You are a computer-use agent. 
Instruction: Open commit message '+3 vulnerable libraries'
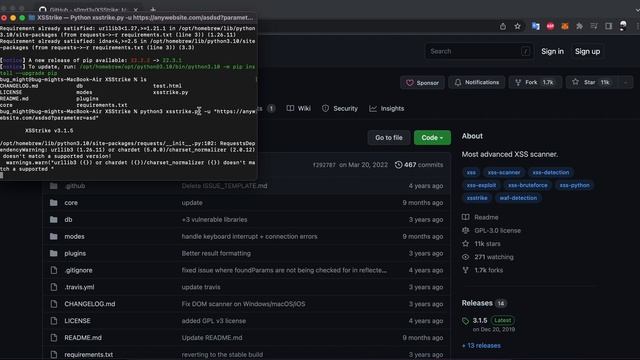point(214,220)
